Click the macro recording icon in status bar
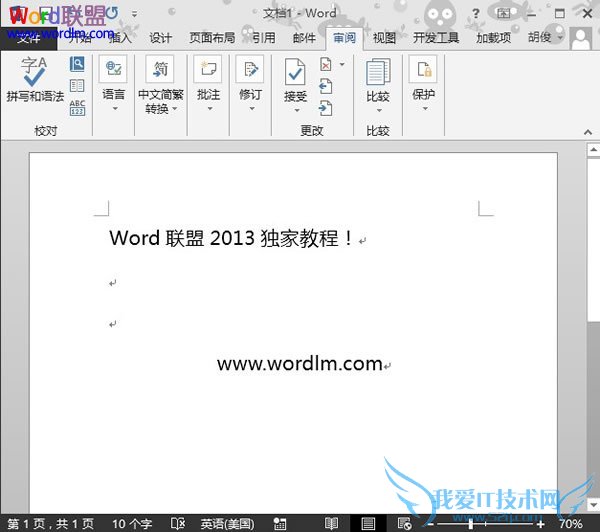Image resolution: width=600 pixels, height=532 pixels. click(280, 524)
